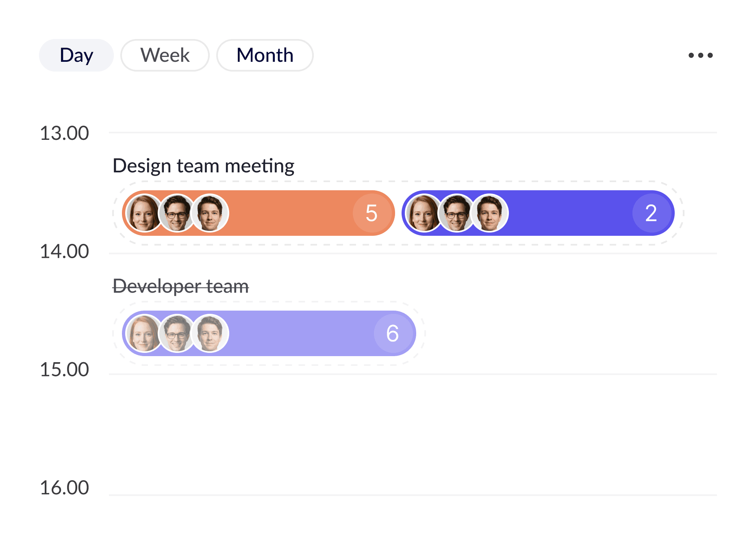Select third avatar in orange event bar

coord(210,213)
